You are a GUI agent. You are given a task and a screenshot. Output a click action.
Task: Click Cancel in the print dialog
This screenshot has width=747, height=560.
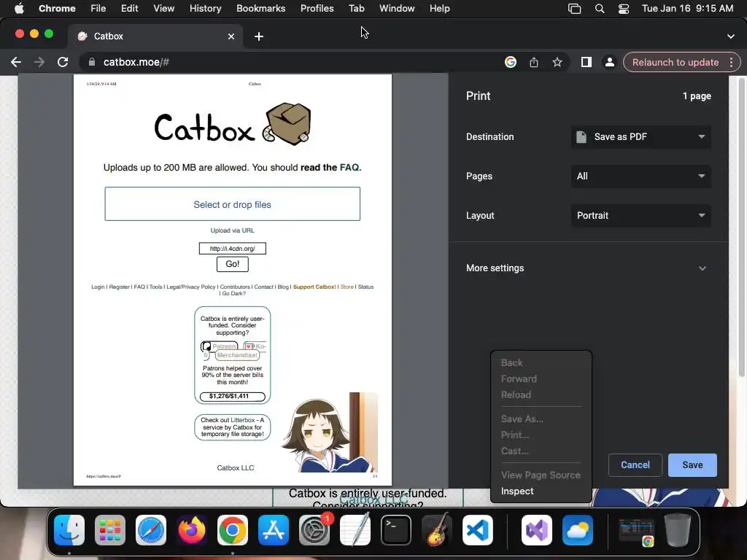(635, 464)
